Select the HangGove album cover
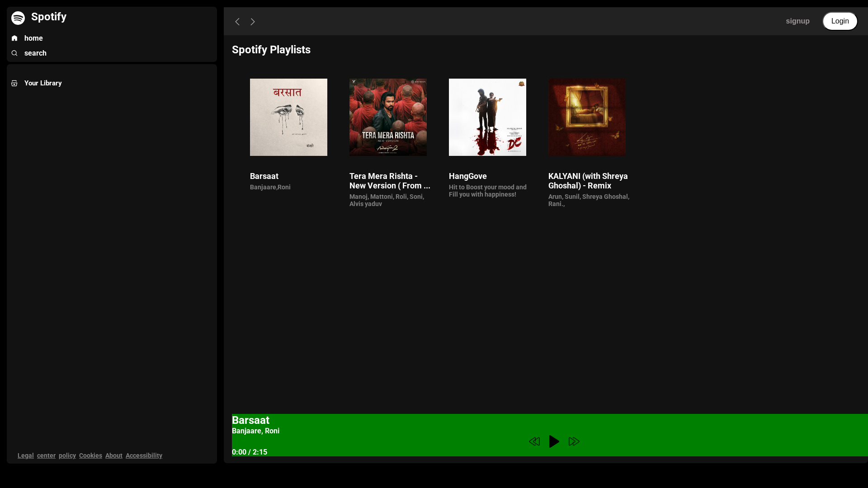The width and height of the screenshot is (868, 488). click(487, 117)
